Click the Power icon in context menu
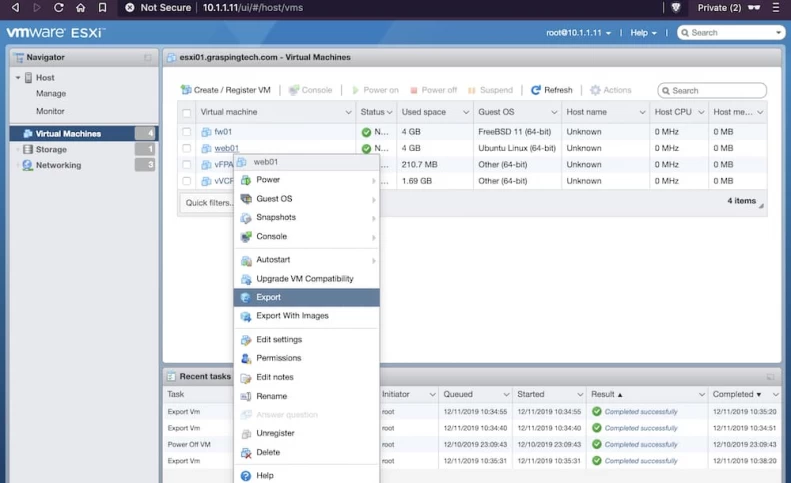This screenshot has height=483, width=791. [246, 180]
